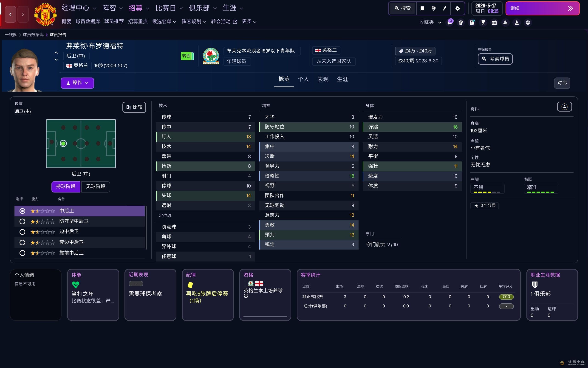
Task: Click the staff group icon
Action: 528,23
